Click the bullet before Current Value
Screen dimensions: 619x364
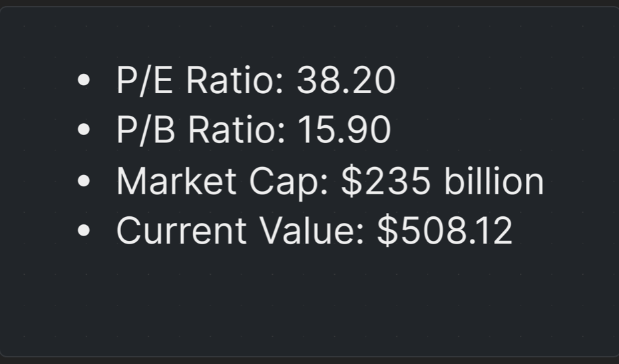pos(83,231)
